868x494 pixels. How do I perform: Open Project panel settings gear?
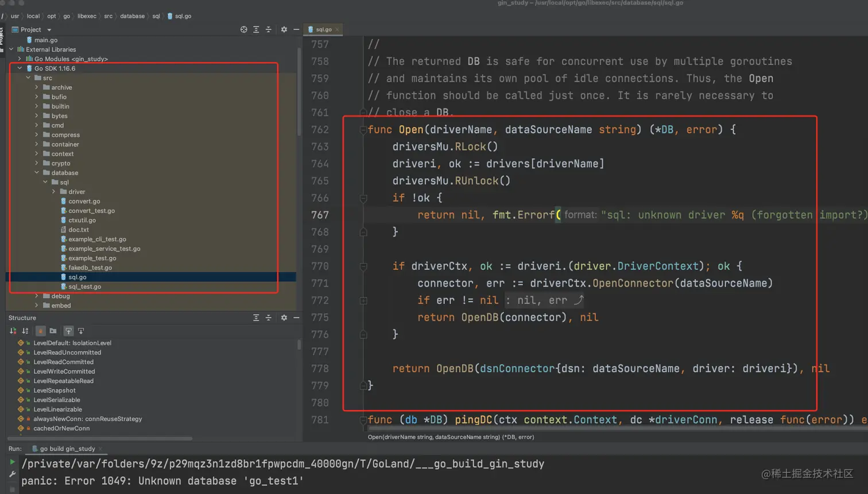284,29
